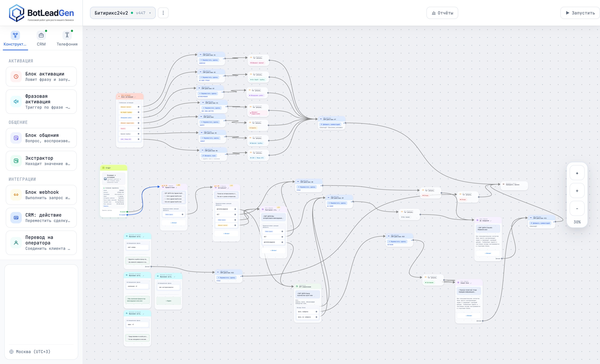Click the Старт node header icon

[103, 168]
